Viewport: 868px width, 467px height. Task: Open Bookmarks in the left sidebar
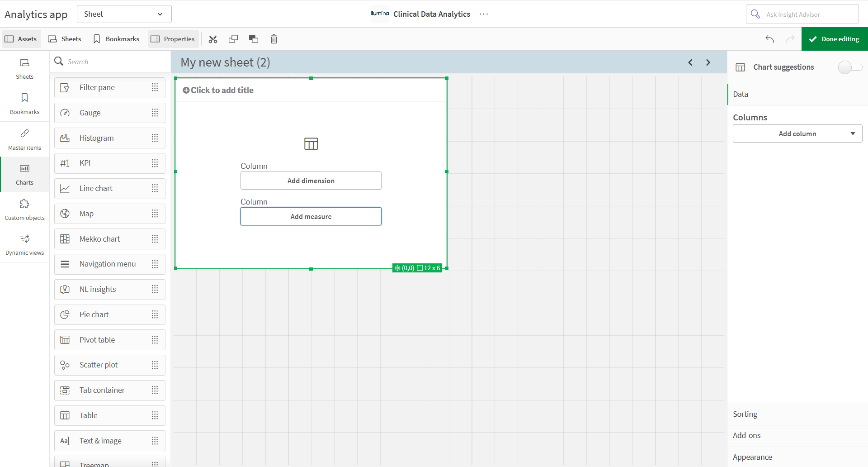tap(24, 104)
